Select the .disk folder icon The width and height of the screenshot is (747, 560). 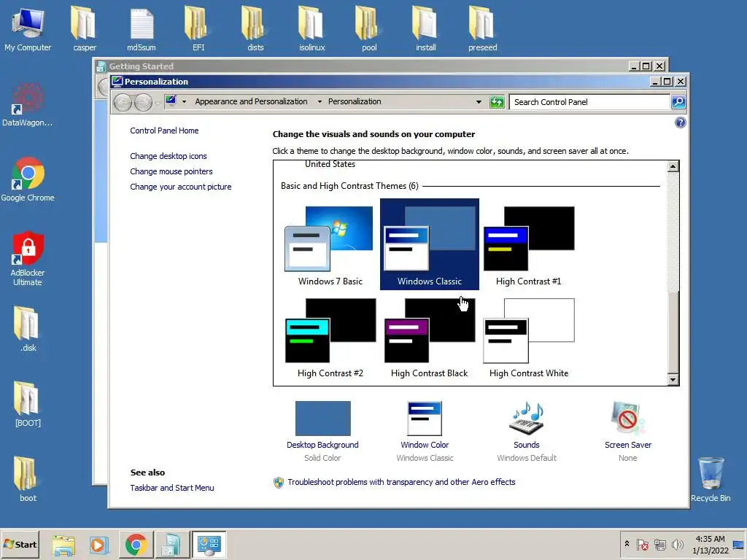tap(28, 329)
